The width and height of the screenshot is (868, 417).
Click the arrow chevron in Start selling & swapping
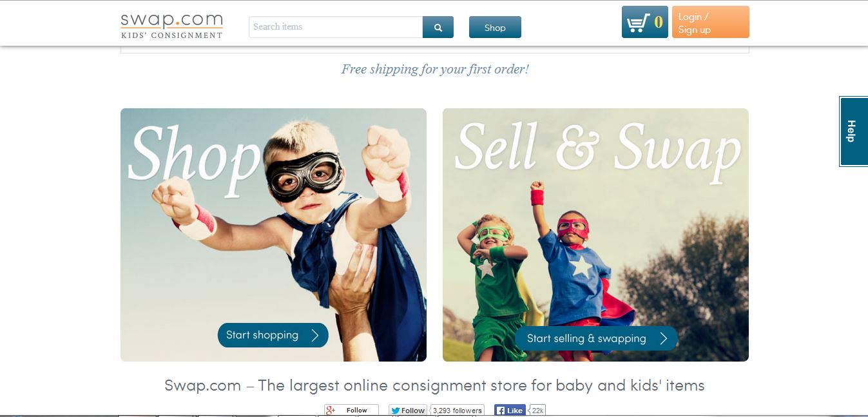click(664, 338)
